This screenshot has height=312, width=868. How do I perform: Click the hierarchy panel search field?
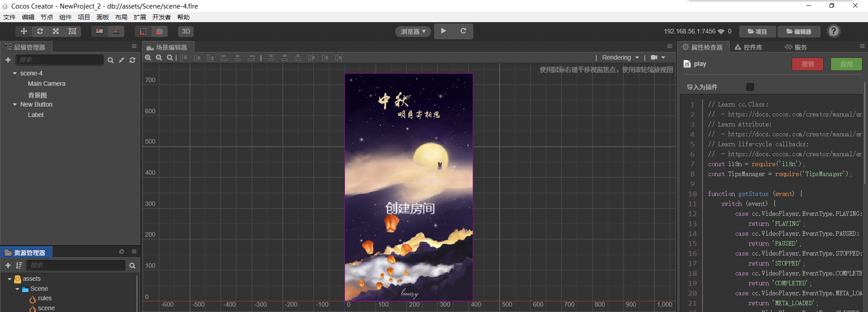tap(59, 60)
